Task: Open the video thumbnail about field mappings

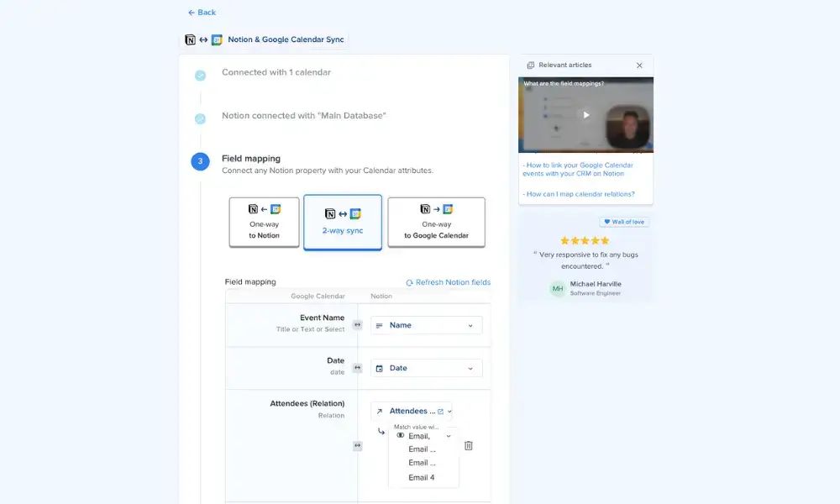Action: [x=586, y=115]
